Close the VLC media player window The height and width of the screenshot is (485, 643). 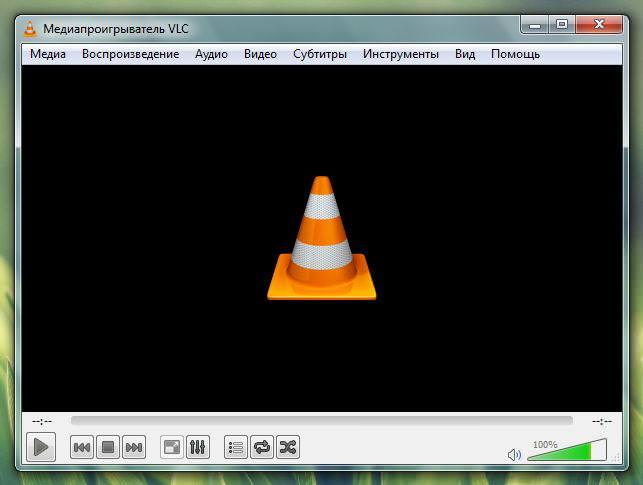point(599,25)
